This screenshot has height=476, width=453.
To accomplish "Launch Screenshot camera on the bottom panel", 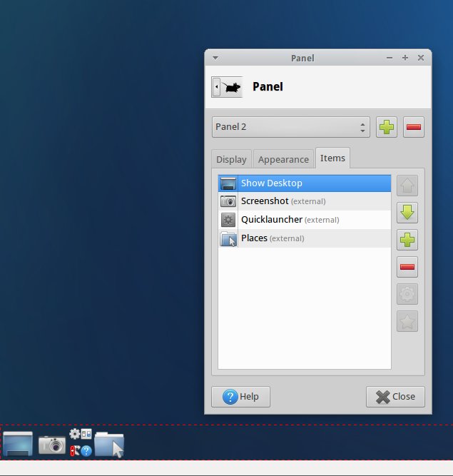I will 52,445.
